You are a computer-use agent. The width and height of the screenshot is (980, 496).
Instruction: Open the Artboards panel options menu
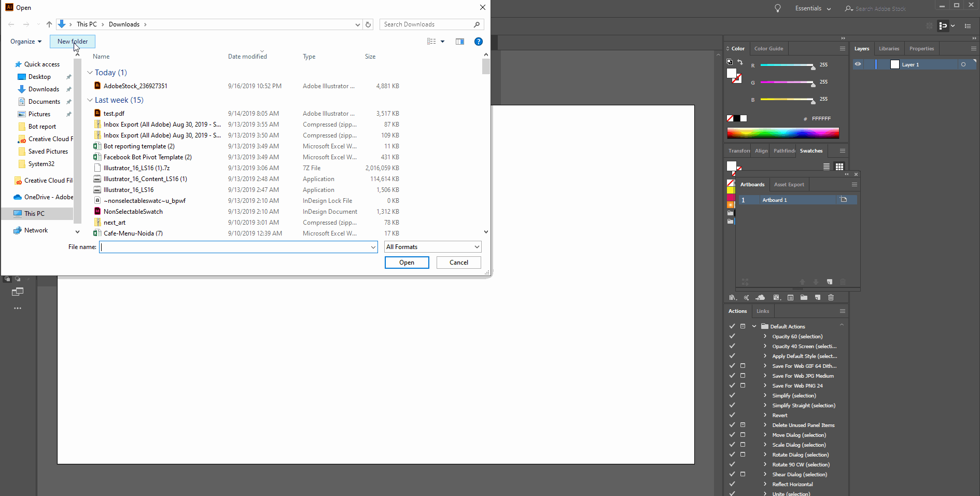pos(855,184)
